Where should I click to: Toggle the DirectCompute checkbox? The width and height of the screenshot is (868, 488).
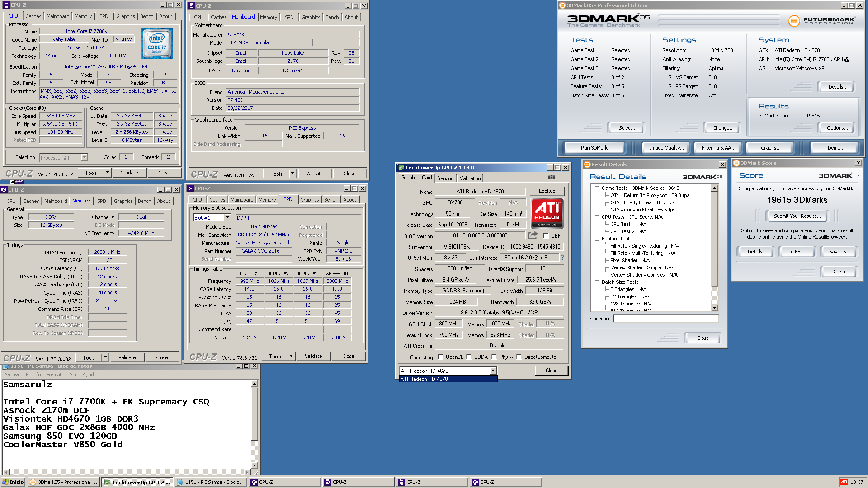pos(519,357)
